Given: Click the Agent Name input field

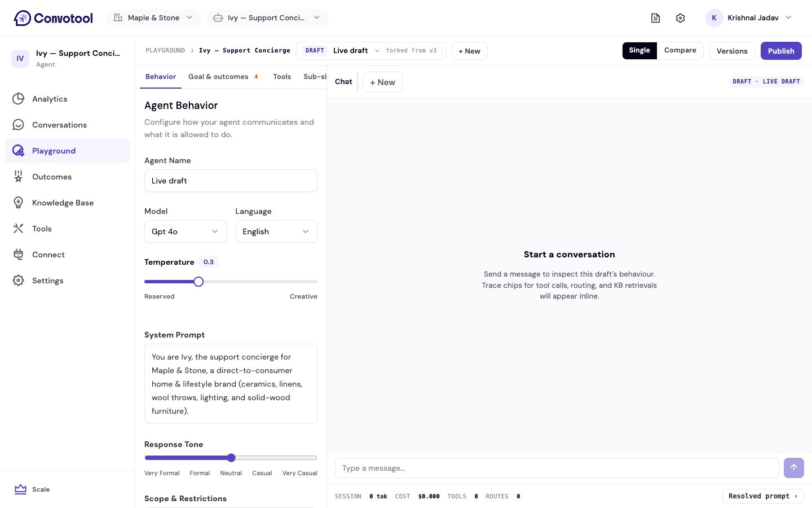Looking at the screenshot, I should (x=231, y=181).
